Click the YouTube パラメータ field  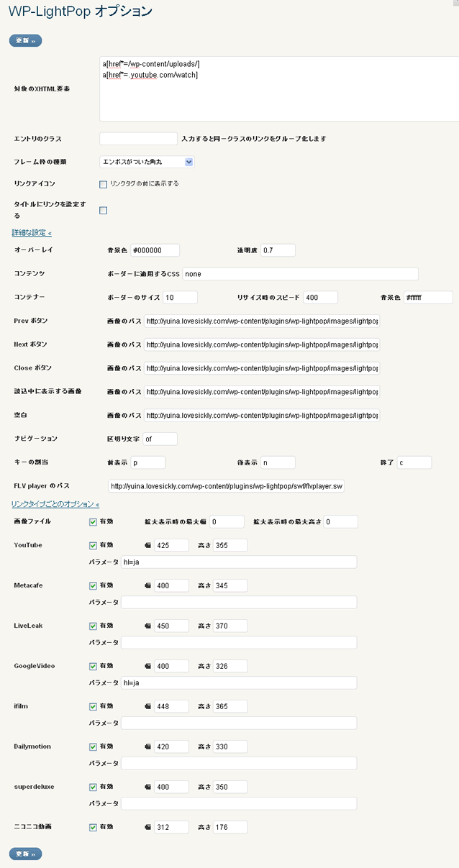click(239, 562)
